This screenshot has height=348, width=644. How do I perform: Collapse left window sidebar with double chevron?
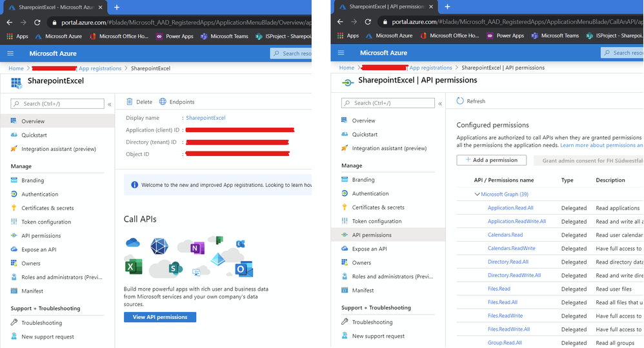point(110,104)
